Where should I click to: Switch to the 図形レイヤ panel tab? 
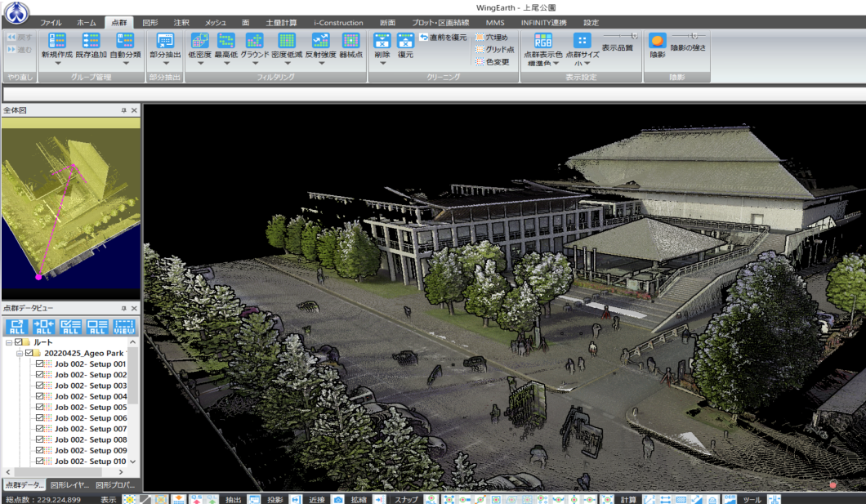tap(69, 484)
